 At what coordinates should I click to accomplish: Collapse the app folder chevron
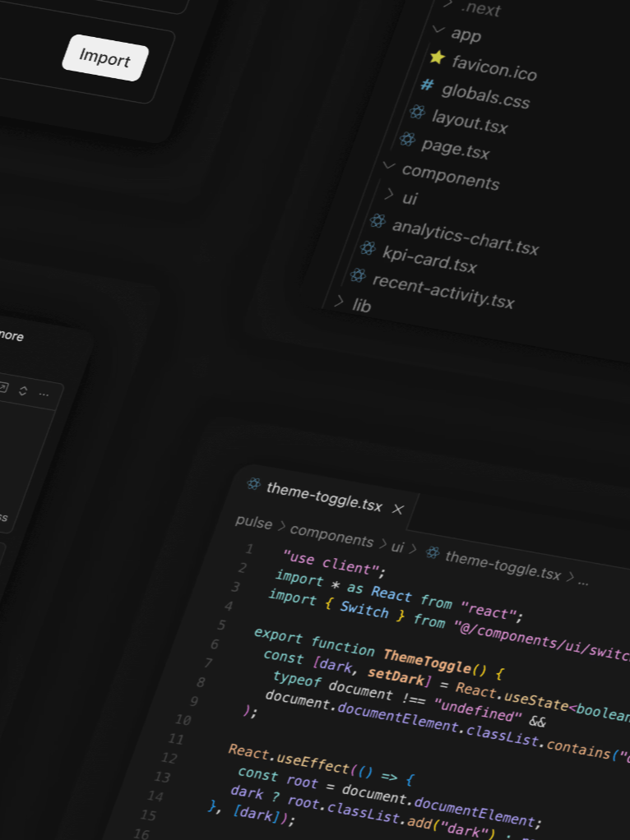(438, 30)
